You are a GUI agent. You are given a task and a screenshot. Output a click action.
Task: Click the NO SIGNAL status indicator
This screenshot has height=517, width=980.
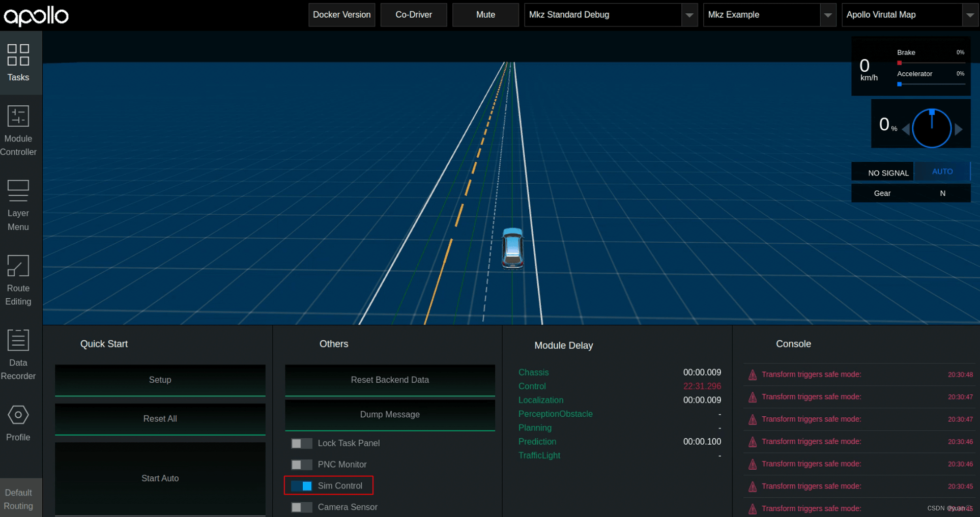point(883,173)
